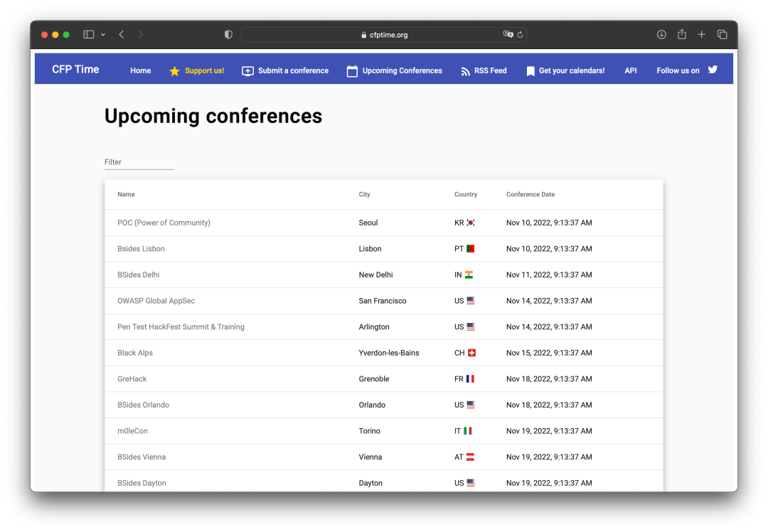Click the City column header
The height and width of the screenshot is (532, 768).
coord(364,194)
